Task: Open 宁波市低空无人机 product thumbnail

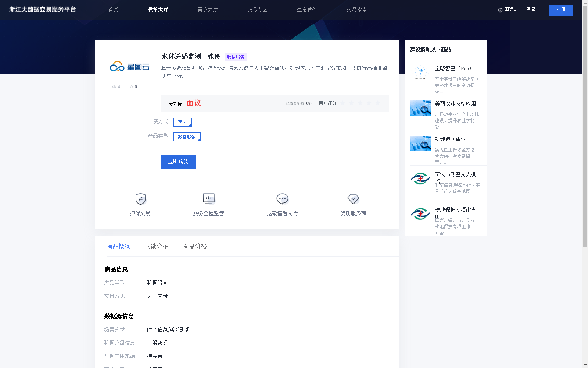Action: click(x=421, y=178)
